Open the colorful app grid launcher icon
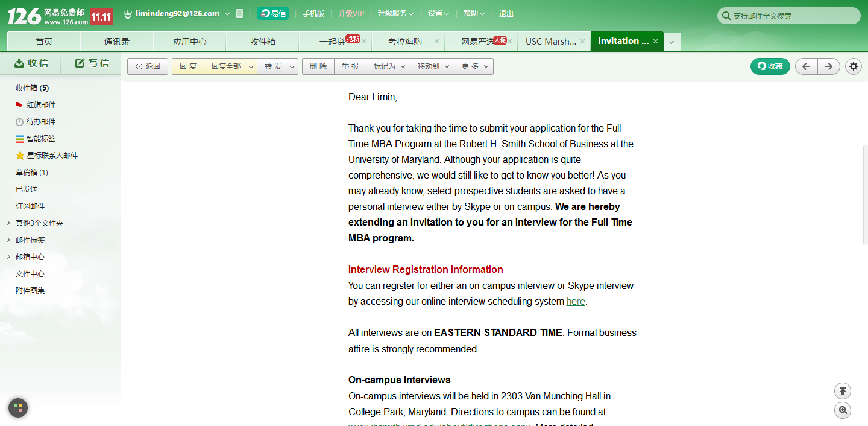Screen dimensions: 868x426 [x=18, y=408]
